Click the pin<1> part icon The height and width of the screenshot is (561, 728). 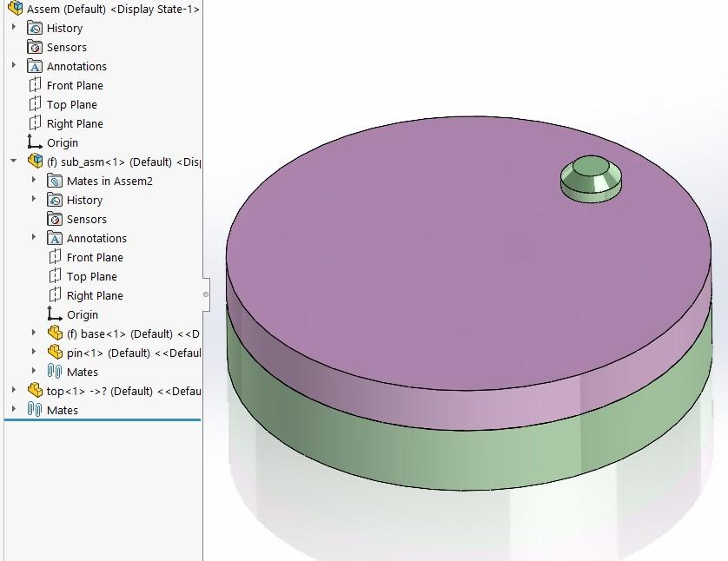[x=55, y=353]
